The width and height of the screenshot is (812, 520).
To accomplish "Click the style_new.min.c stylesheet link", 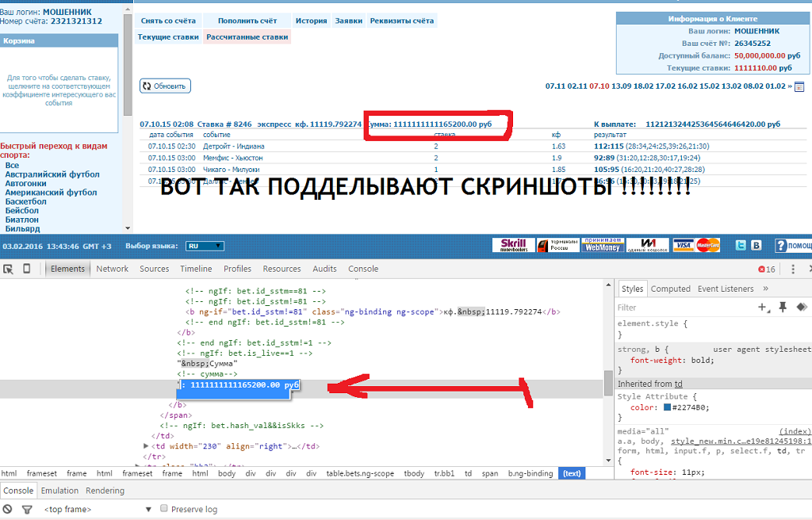I will (x=741, y=442).
